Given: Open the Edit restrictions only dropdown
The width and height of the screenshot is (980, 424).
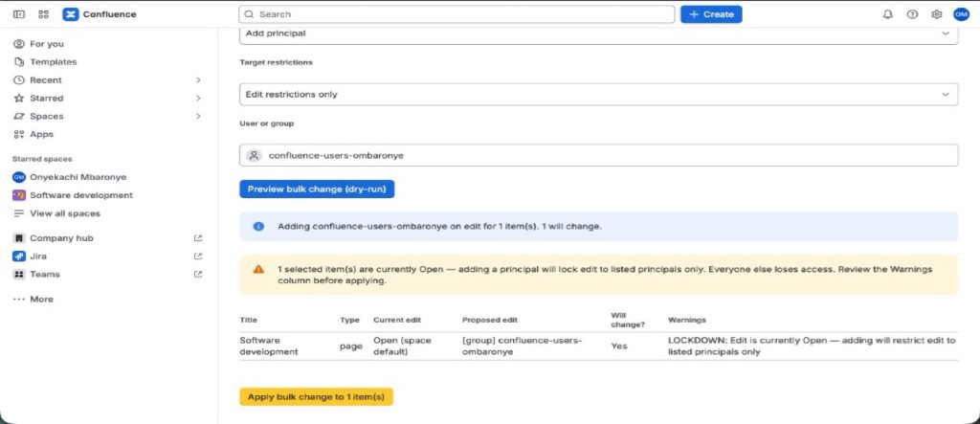Looking at the screenshot, I should point(599,95).
